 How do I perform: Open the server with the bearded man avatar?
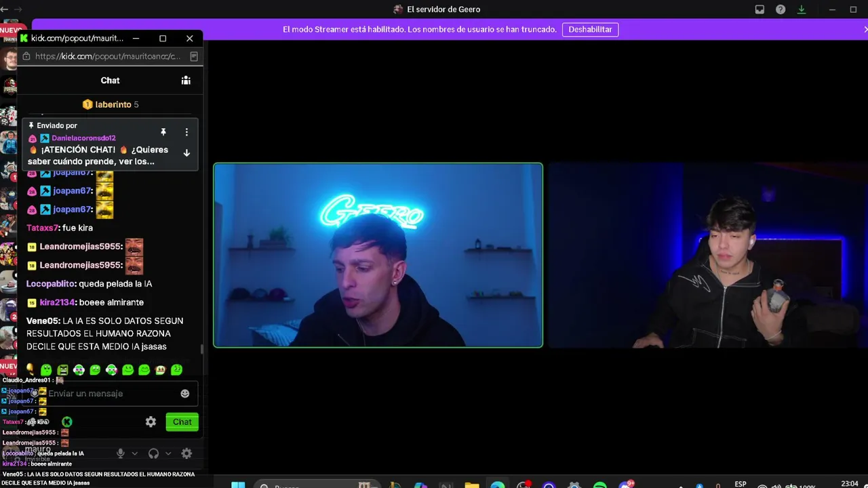coord(9,59)
